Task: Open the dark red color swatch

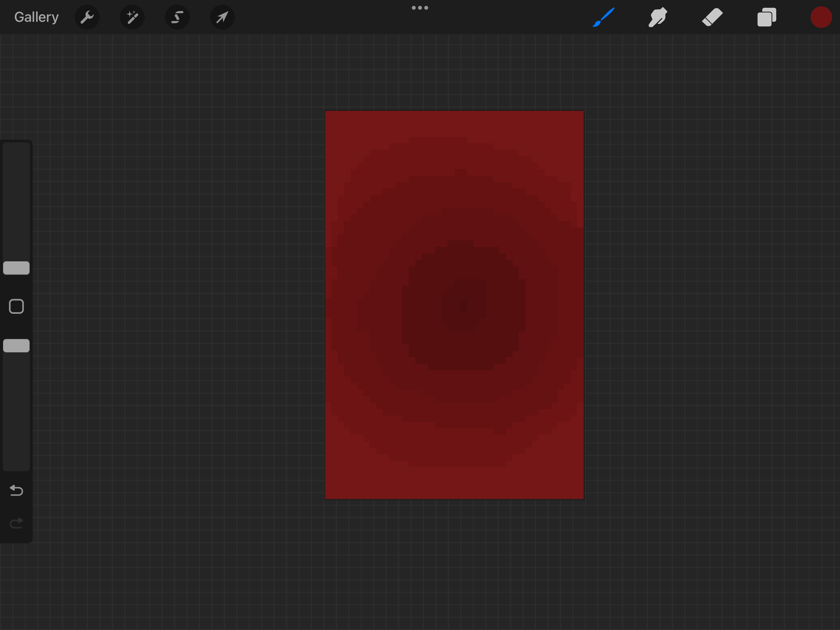Action: pos(821,17)
